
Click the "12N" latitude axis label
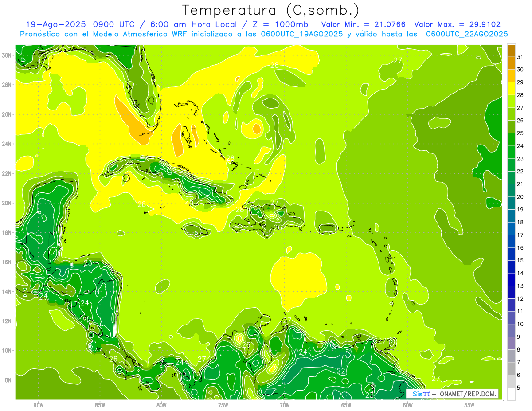coord(7,321)
